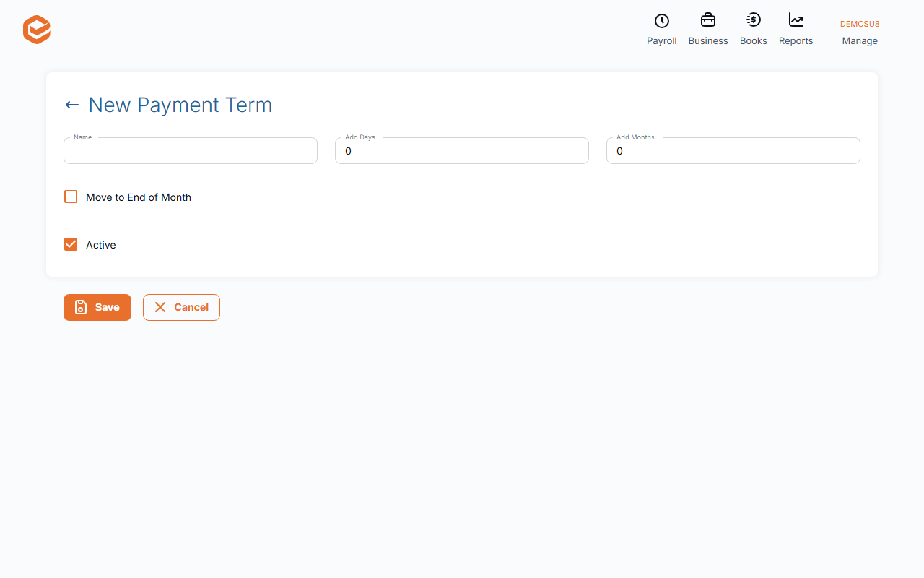Open the Business briefcase icon
The height and width of the screenshot is (578, 924).
coord(708,20)
